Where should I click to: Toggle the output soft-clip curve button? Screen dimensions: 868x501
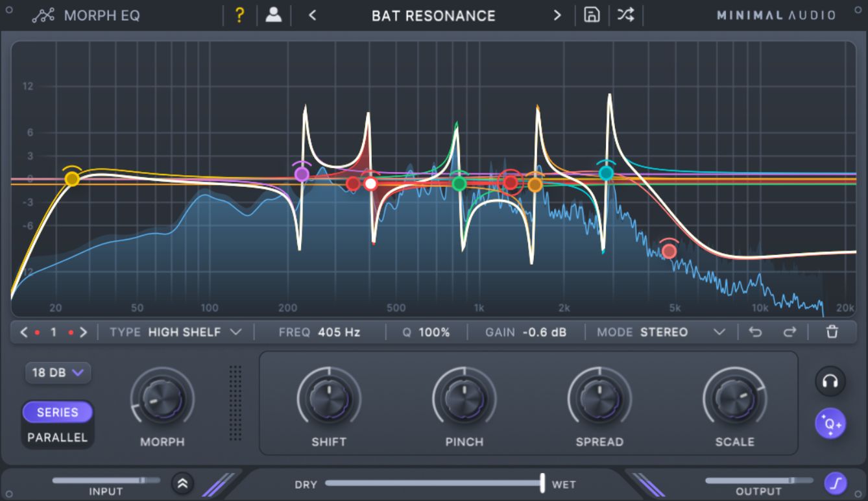(834, 483)
